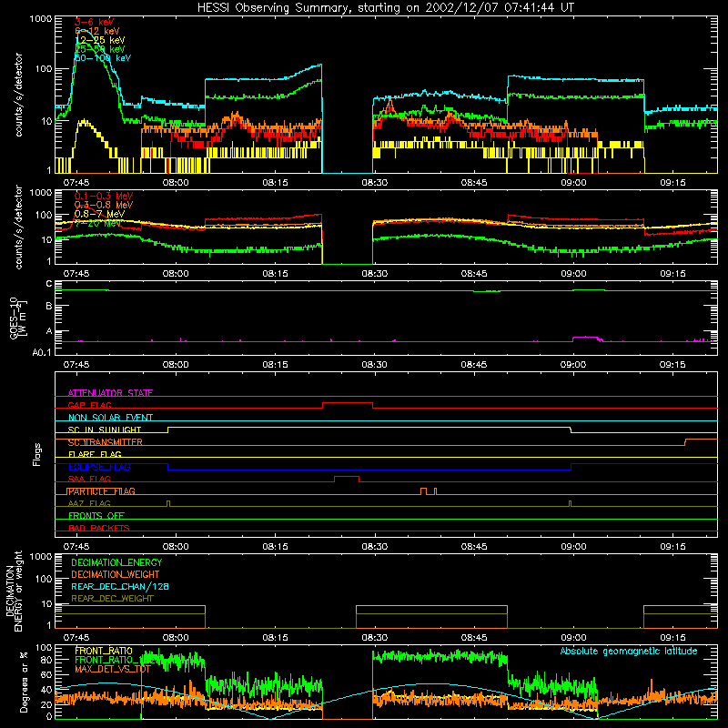728x728 pixels.
Task: Click the A0.1 GOES class tick label
Action: (42, 352)
